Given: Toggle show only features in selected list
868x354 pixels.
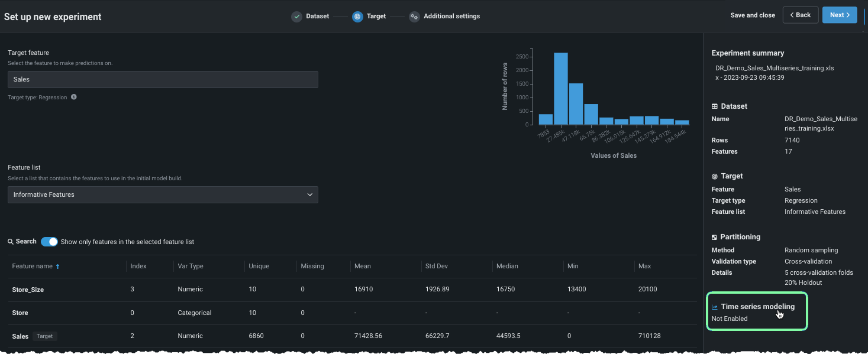Looking at the screenshot, I should coord(49,242).
